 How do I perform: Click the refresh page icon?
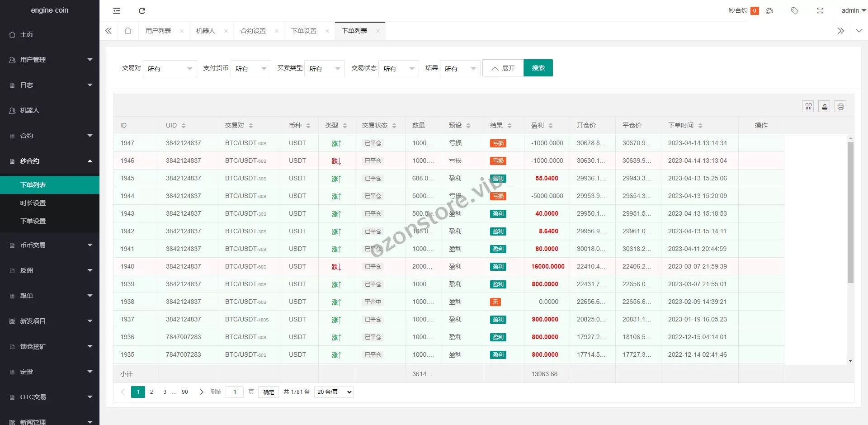(x=142, y=11)
